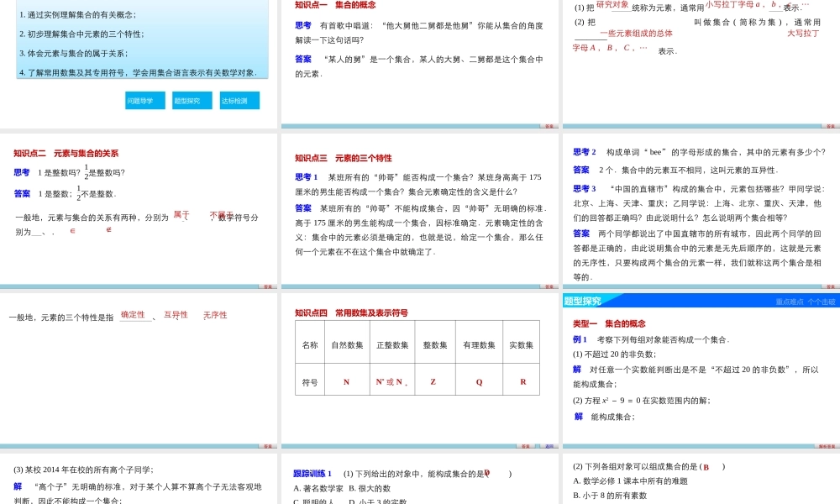Open the 达标检测 navigation button
This screenshot has width=840, height=504.
click(x=239, y=99)
